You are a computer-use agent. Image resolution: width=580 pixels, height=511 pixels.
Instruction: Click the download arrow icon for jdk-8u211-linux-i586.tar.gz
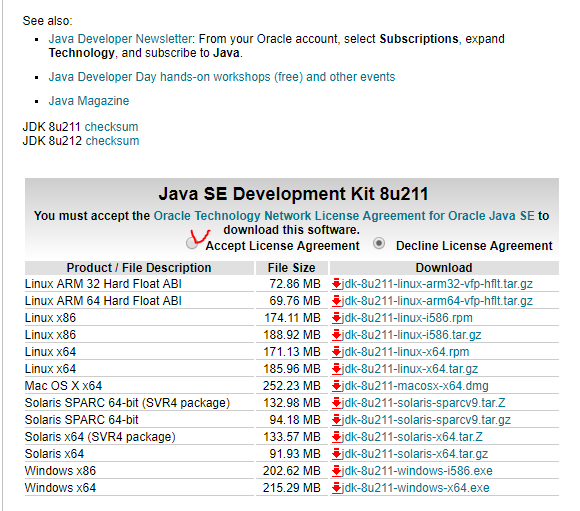[336, 335]
